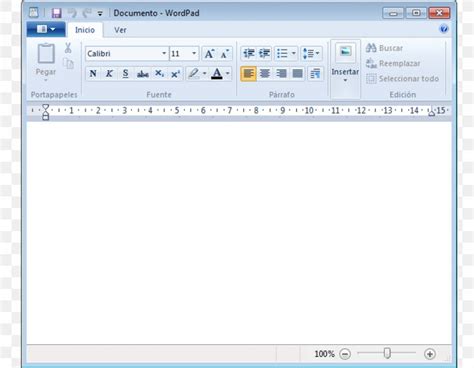Screen dimensions: 474x368
Task: Open the paragraph settings icon
Action: [315, 73]
